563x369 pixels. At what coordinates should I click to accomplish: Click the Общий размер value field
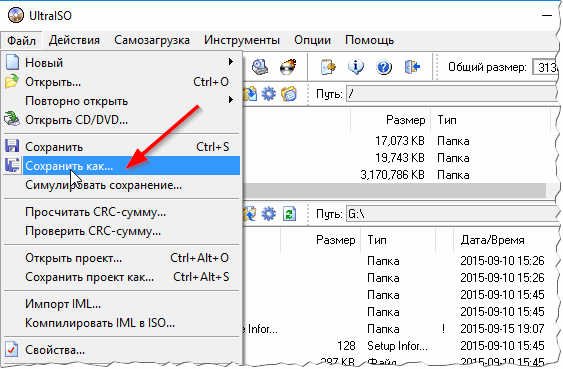[x=545, y=67]
